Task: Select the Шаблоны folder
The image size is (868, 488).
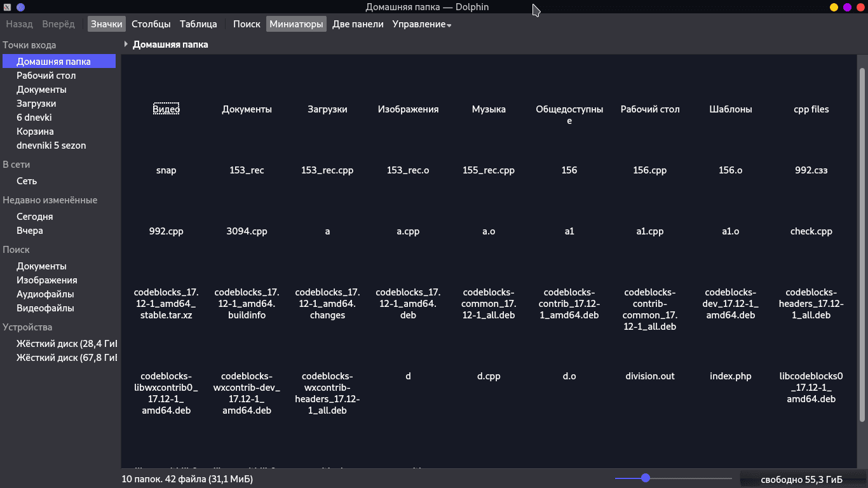Action: point(731,109)
